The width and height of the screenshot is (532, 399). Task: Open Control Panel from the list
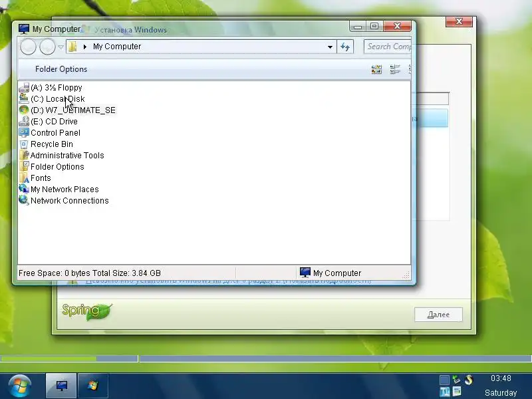(x=49, y=132)
